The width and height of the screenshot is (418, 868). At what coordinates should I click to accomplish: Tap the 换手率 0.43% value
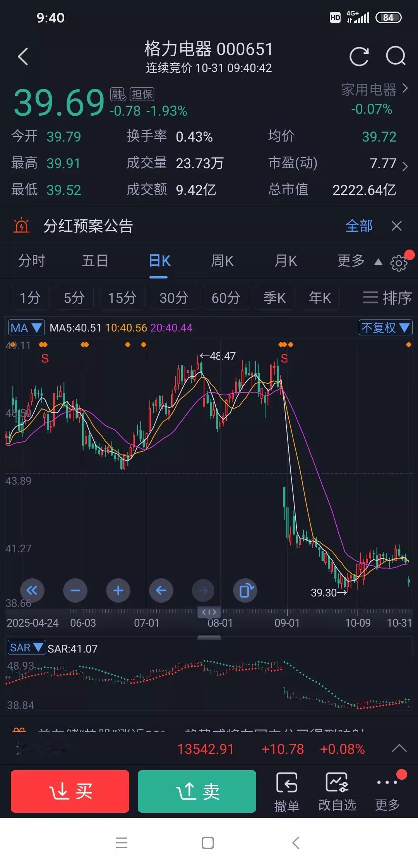point(194,137)
